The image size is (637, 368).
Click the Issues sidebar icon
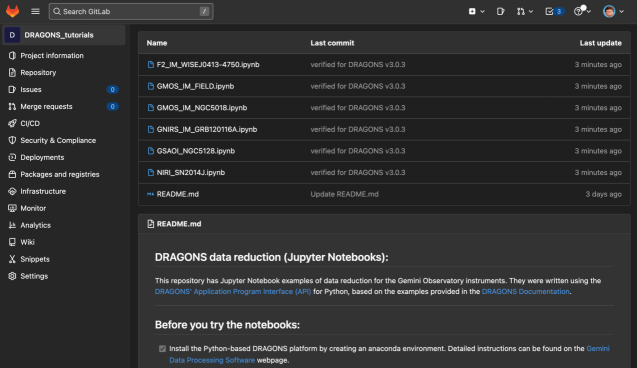pyautogui.click(x=12, y=89)
